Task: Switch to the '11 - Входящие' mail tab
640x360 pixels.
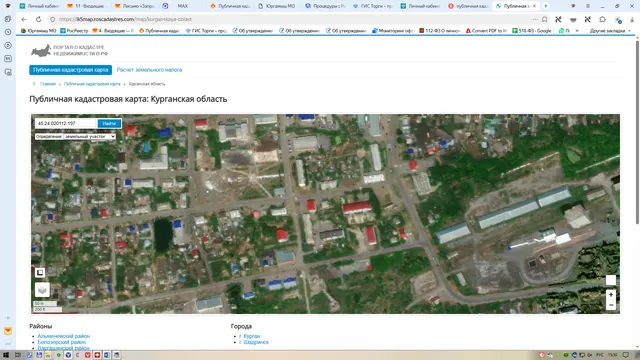Action: (x=86, y=6)
